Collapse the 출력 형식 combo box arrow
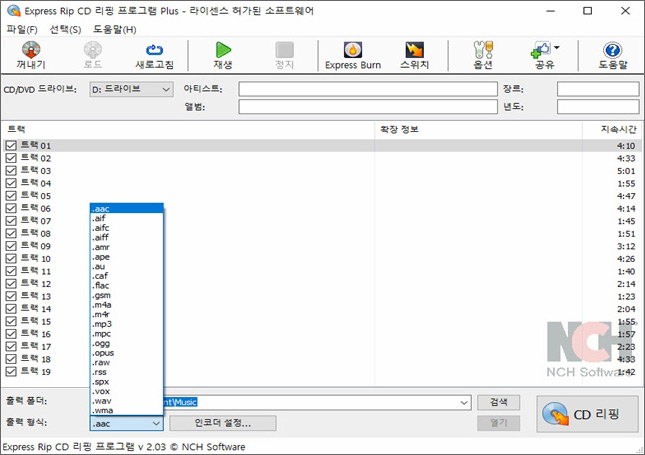The width and height of the screenshot is (645, 455). click(x=156, y=423)
